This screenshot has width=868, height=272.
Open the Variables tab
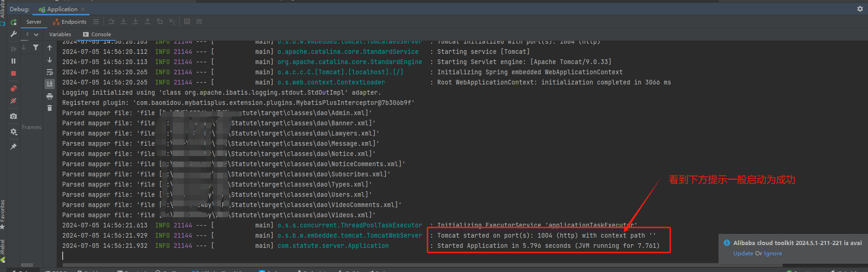60,34
